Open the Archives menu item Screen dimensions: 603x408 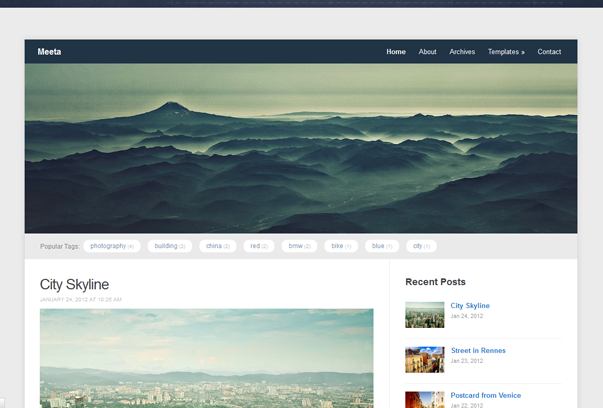pos(462,52)
